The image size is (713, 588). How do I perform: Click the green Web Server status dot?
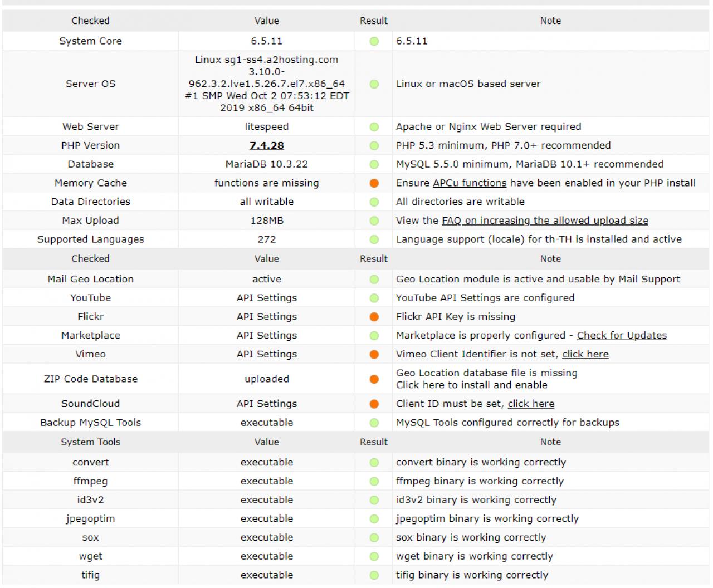(x=374, y=127)
